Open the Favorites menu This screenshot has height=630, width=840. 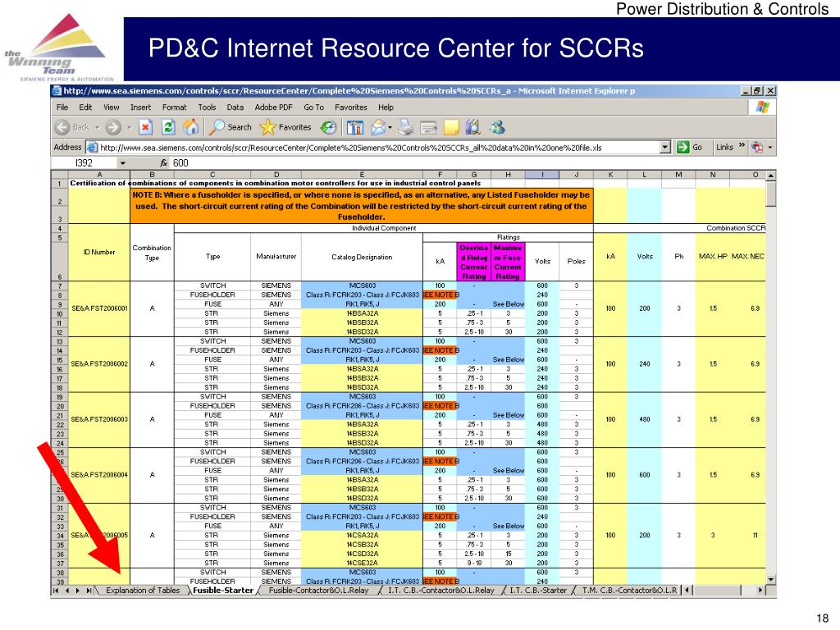(x=351, y=107)
